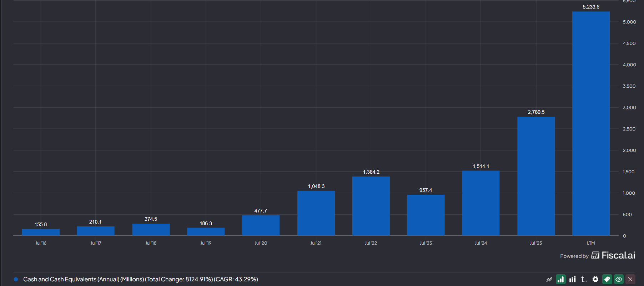Toggle data labels with the tag icon

(x=607, y=279)
